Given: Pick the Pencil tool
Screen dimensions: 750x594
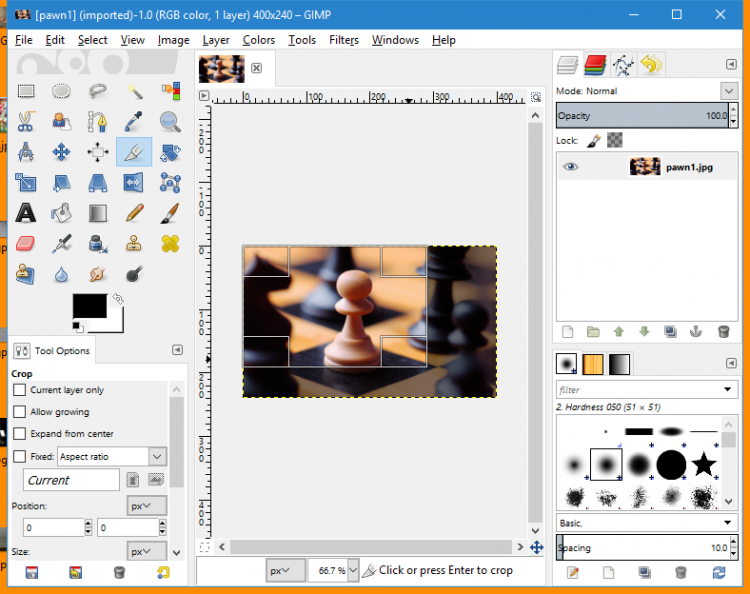Looking at the screenshot, I should point(134,213).
